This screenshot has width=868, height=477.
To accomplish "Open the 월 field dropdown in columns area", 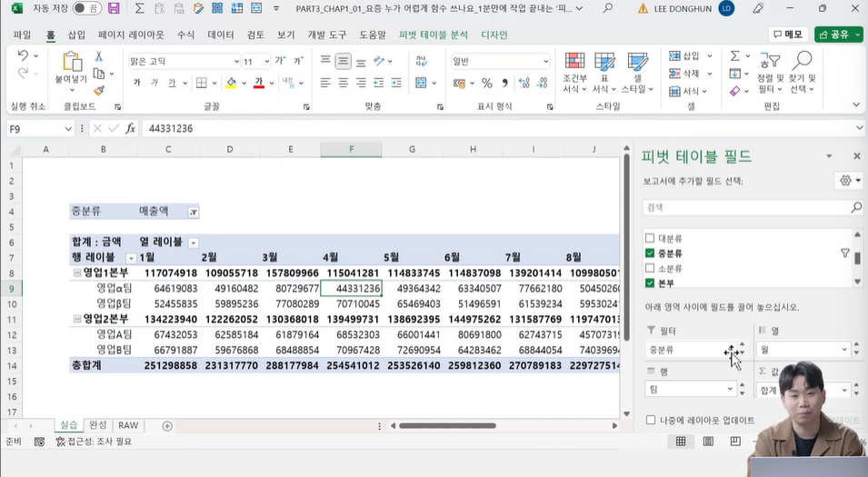I will coord(844,349).
